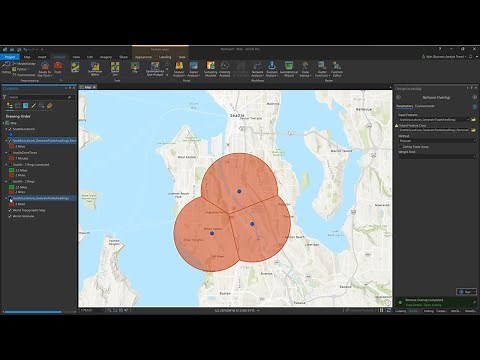Launch the Clip tool
This screenshot has height=360, width=480.
[x=135, y=68]
